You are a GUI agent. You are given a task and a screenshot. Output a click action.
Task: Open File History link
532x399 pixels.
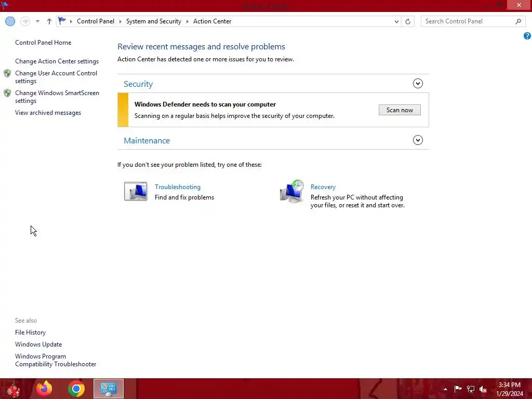30,332
